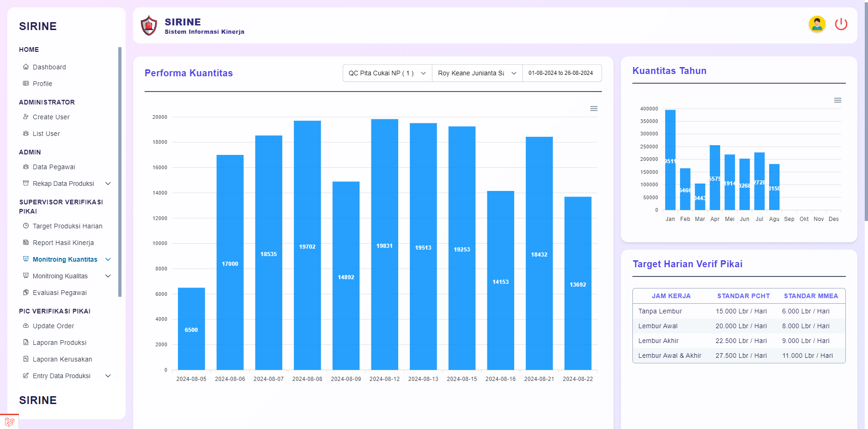Click the red power logout icon
The image size is (868, 429).
coord(841,24)
